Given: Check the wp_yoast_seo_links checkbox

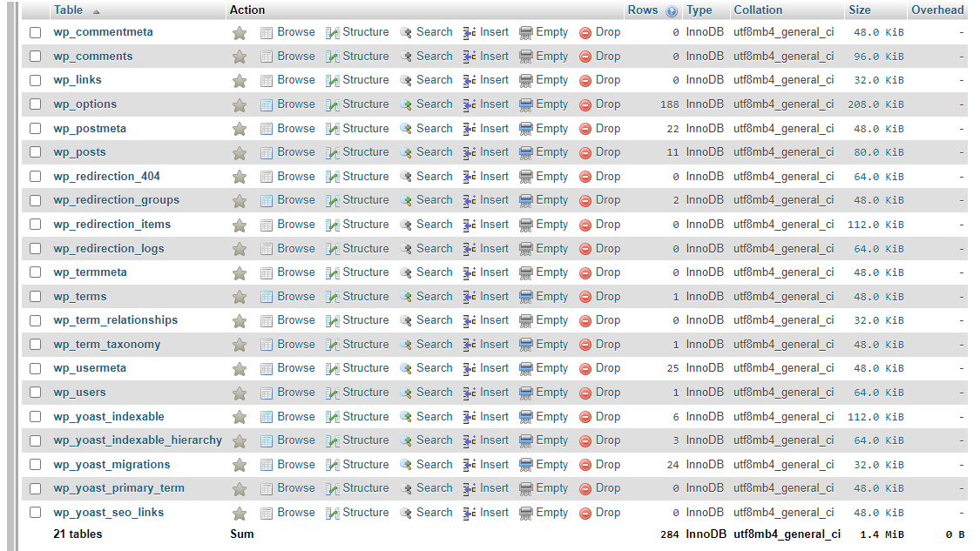Looking at the screenshot, I should point(36,513).
